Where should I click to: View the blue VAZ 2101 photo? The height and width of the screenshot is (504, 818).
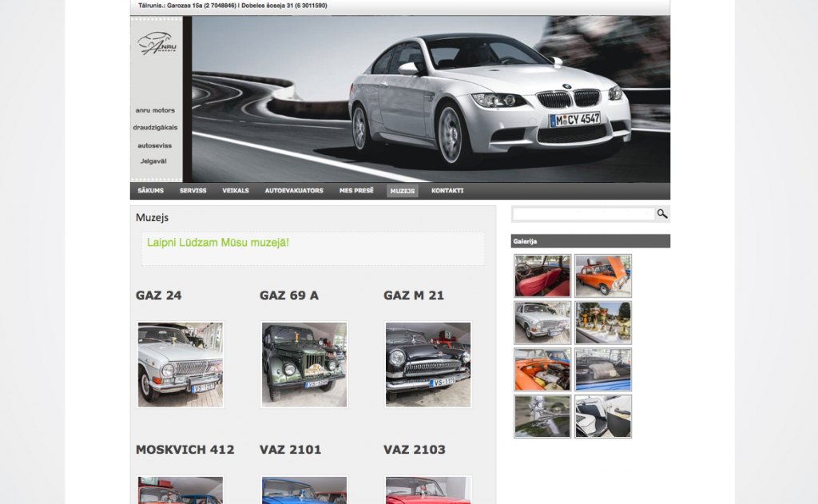tap(304, 490)
